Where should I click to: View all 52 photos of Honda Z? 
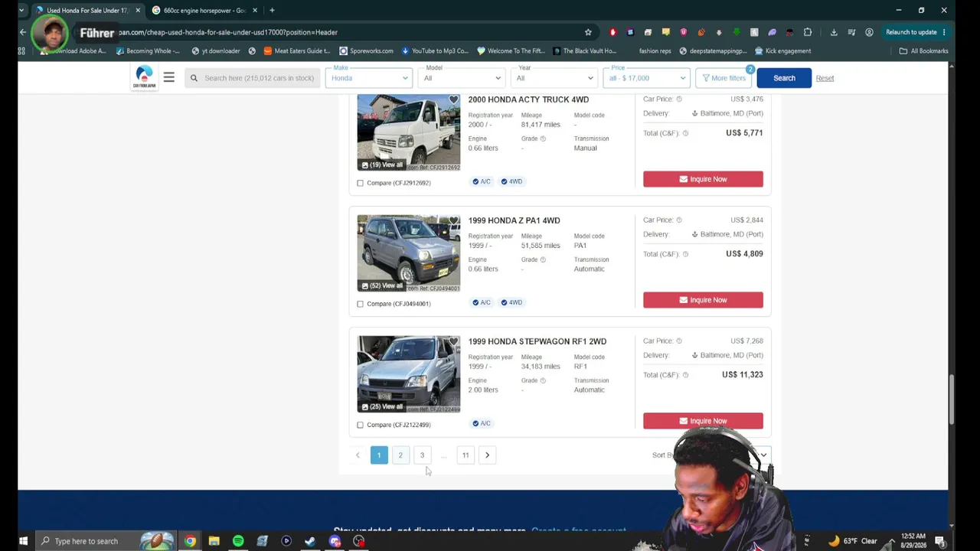click(382, 285)
